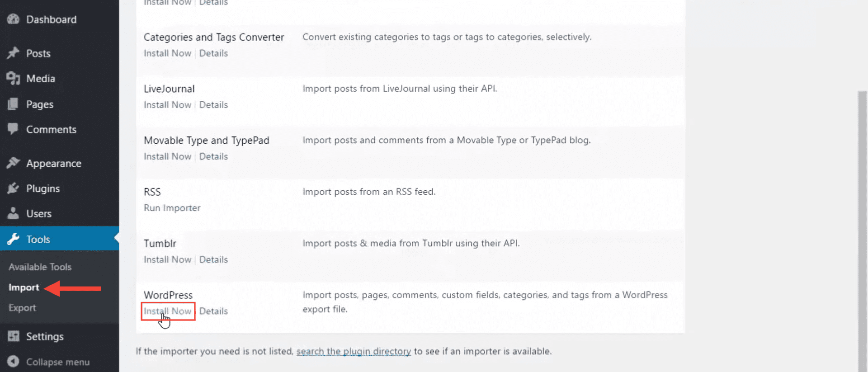Open the Tools menu item
Viewport: 868px width, 372px height.
38,239
